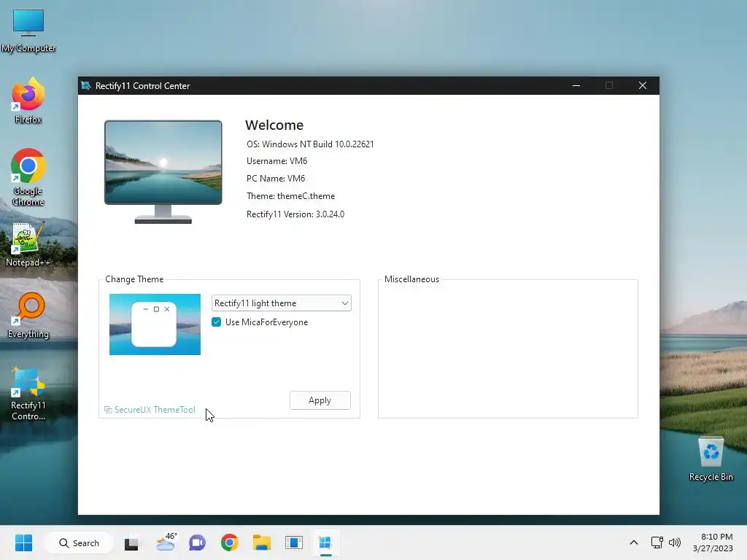747x560 pixels.
Task: Click the Username: VM6 line
Action: (276, 161)
